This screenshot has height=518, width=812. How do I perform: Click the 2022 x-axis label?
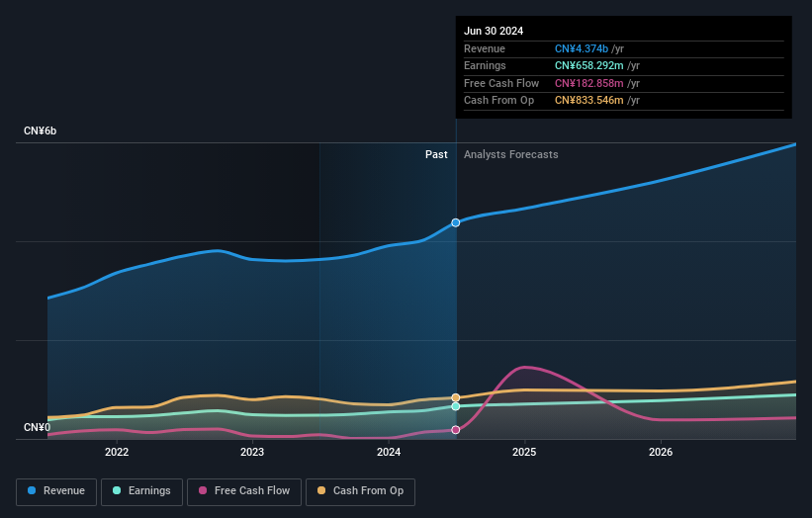117,453
